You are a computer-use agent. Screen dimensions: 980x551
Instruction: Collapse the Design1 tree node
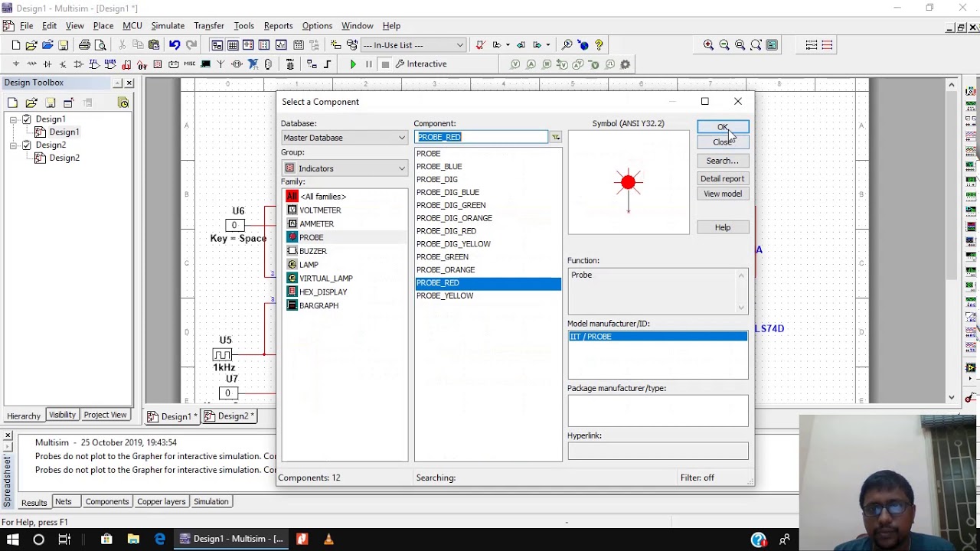[13, 119]
